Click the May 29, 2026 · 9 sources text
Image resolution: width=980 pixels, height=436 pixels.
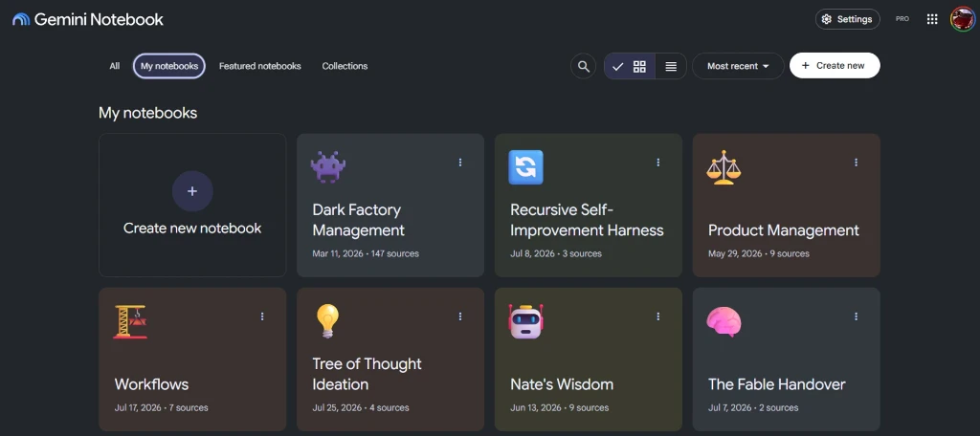tap(759, 253)
